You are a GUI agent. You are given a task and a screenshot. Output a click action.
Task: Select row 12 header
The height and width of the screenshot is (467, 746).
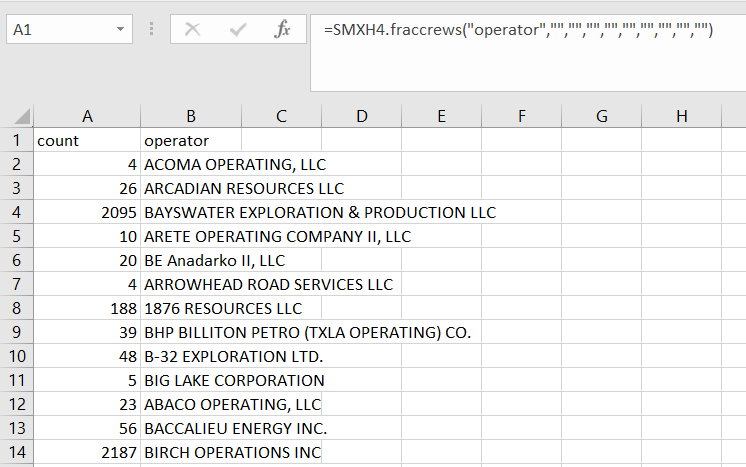17,404
